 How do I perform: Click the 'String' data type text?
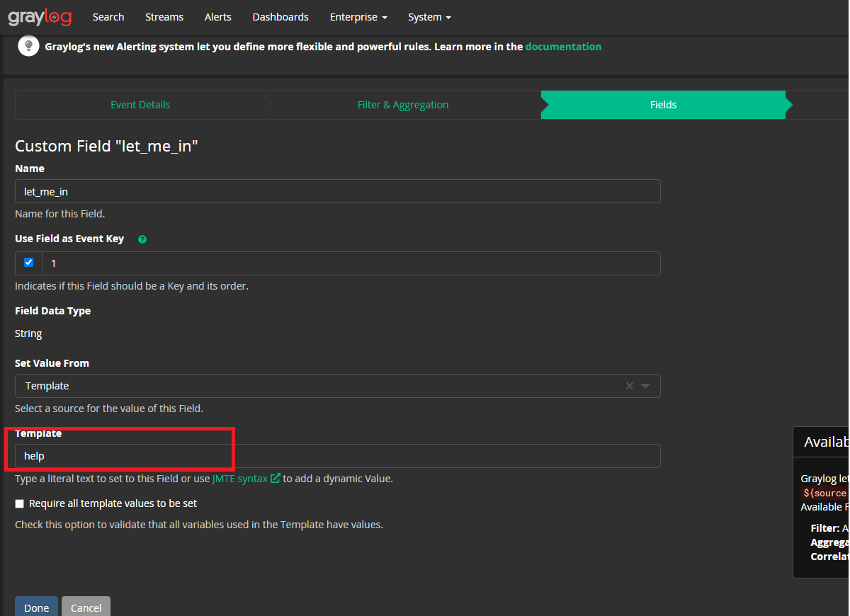28,333
